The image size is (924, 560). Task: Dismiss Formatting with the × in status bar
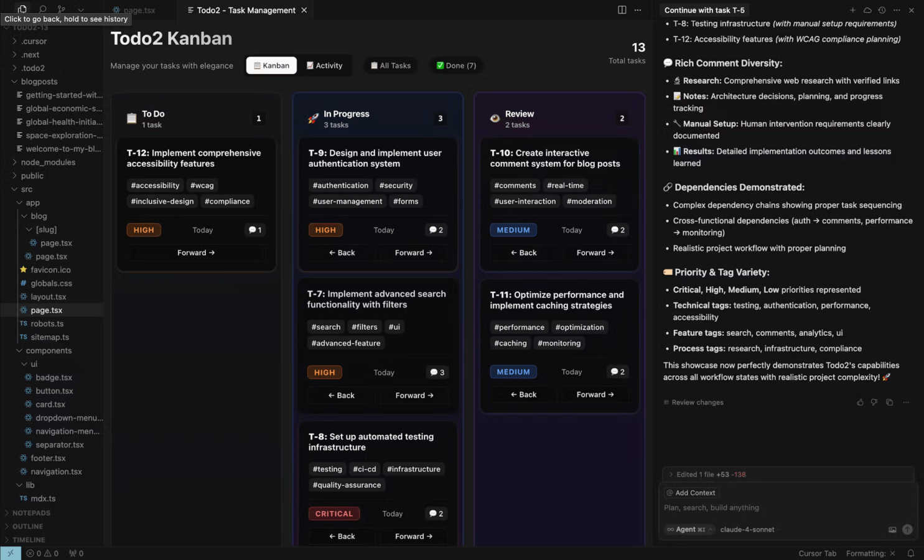892,553
